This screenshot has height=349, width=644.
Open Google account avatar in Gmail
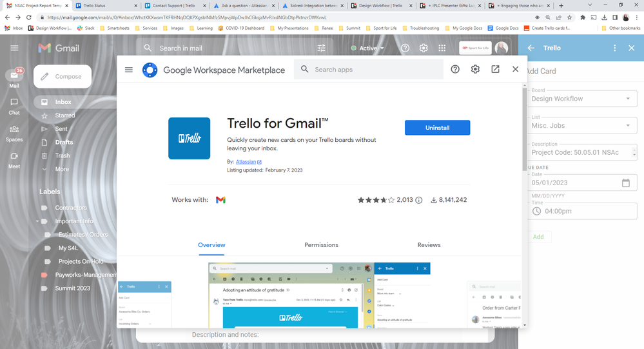tap(502, 48)
